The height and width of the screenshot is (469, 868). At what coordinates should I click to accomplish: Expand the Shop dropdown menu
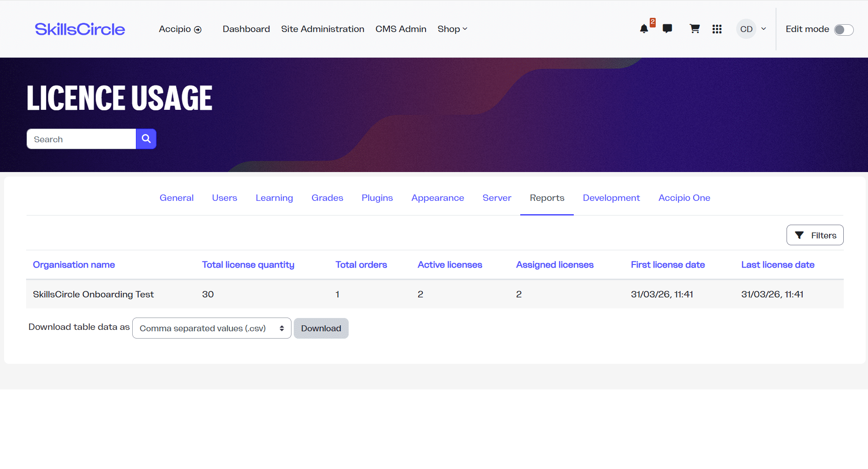453,29
